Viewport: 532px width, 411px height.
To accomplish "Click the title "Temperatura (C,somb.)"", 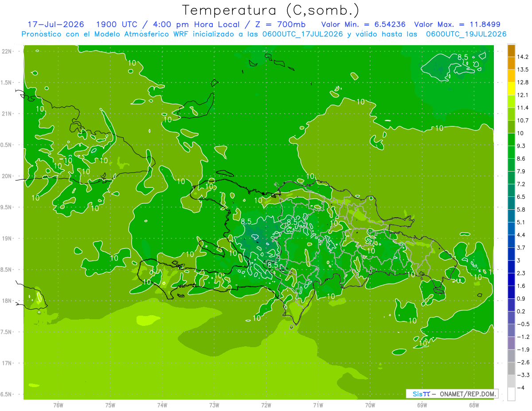I will (270, 11).
